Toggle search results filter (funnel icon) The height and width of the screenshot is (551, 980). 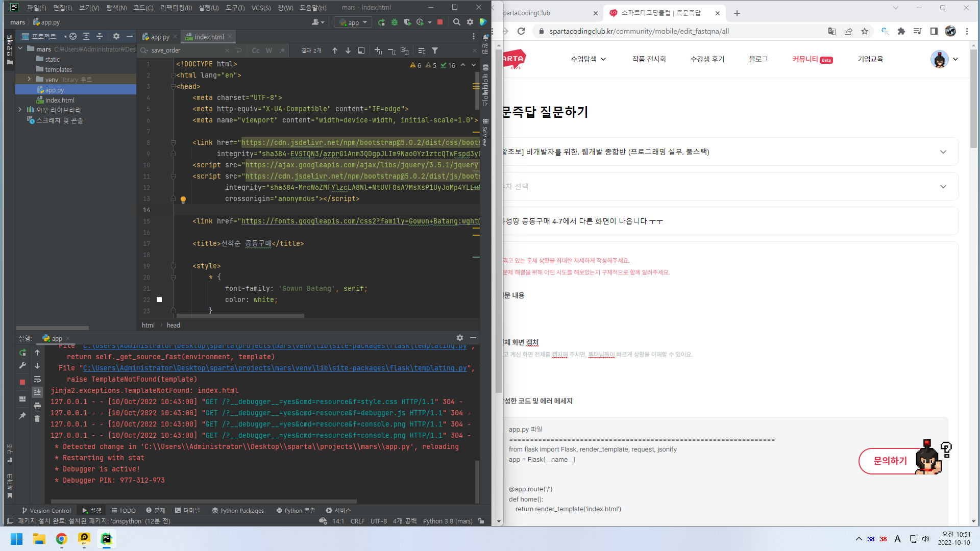coord(435,51)
